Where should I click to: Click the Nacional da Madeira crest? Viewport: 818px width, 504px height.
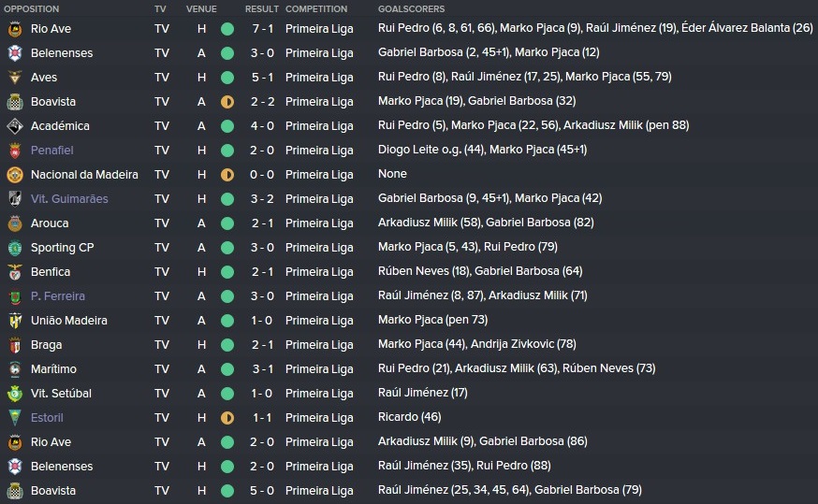(15, 175)
